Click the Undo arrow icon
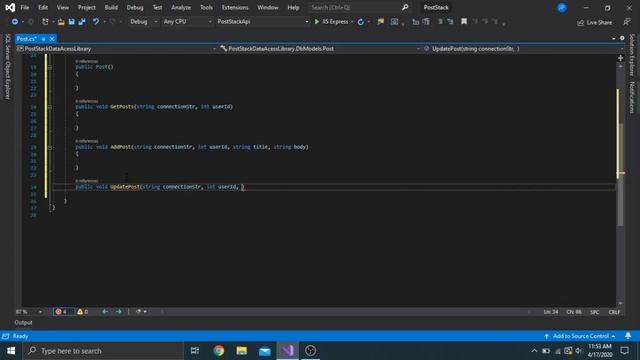The width and height of the screenshot is (640, 360). coord(96,22)
